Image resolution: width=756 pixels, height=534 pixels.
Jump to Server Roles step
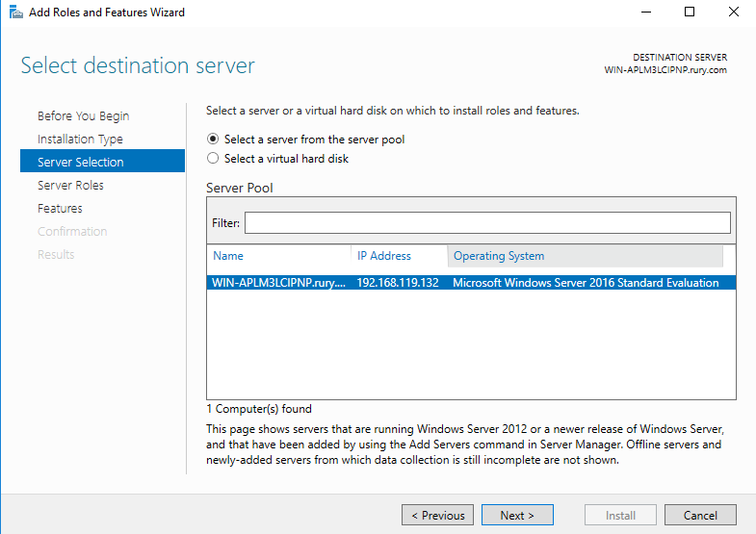70,186
